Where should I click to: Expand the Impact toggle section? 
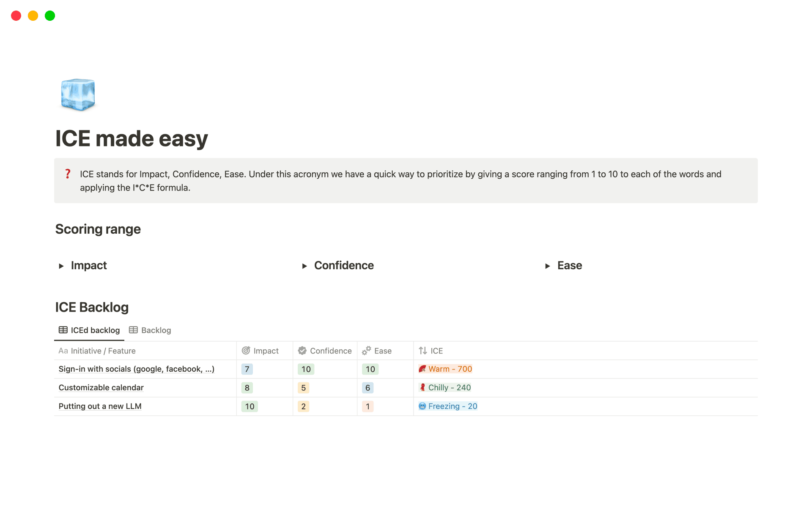tap(61, 266)
